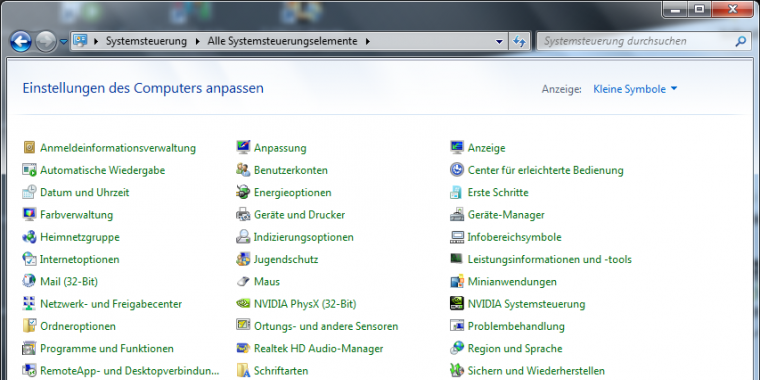760x380 pixels.
Task: Refresh the control panel view
Action: tap(519, 42)
